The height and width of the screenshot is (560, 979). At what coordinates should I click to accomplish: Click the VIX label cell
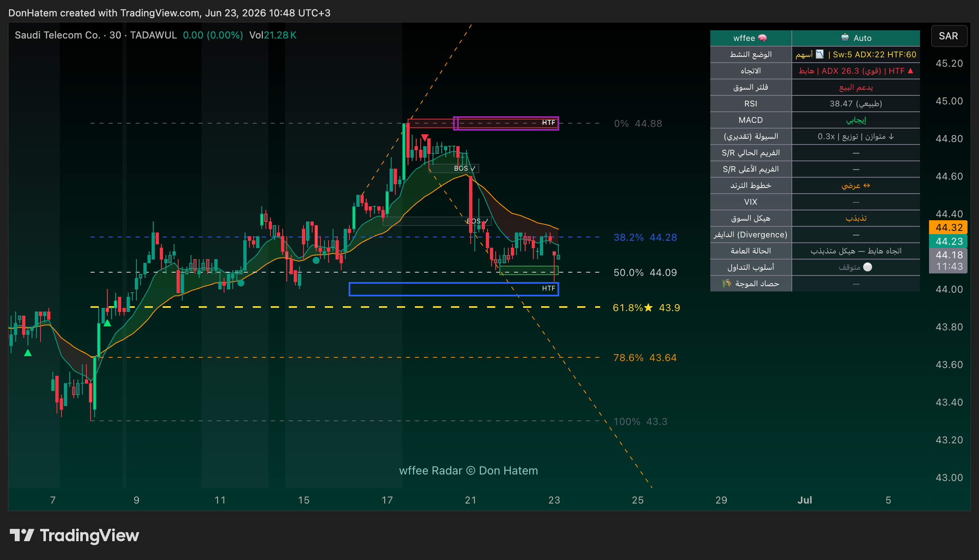click(x=751, y=202)
